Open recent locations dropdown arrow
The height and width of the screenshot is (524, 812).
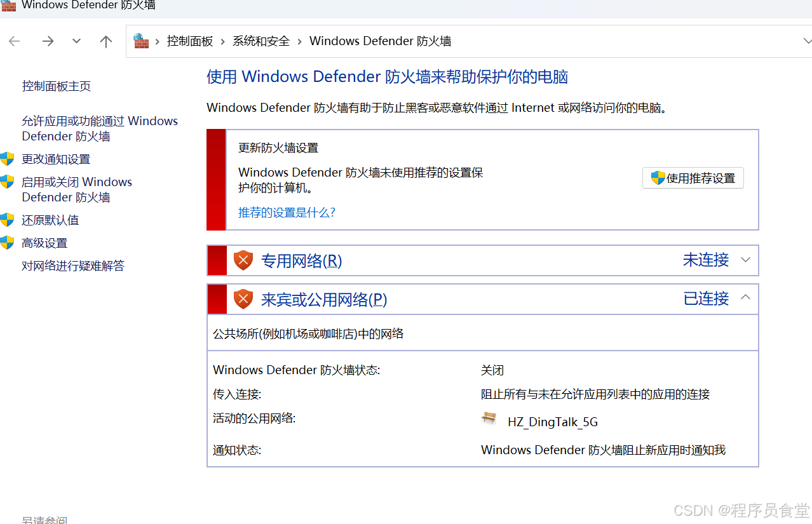click(x=76, y=41)
